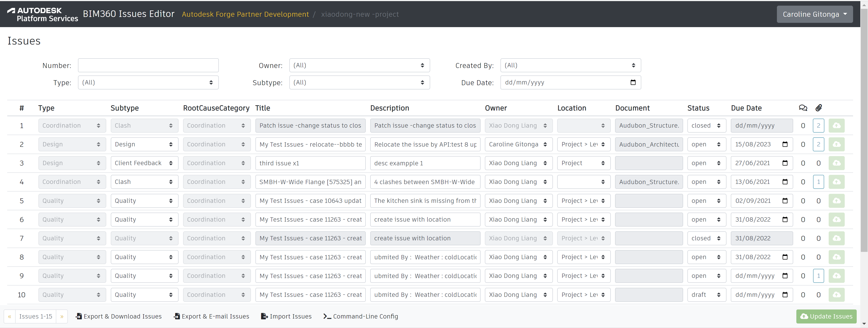Click upload cloud icon in row 3
Screen dimensions: 868x328
pos(836,163)
